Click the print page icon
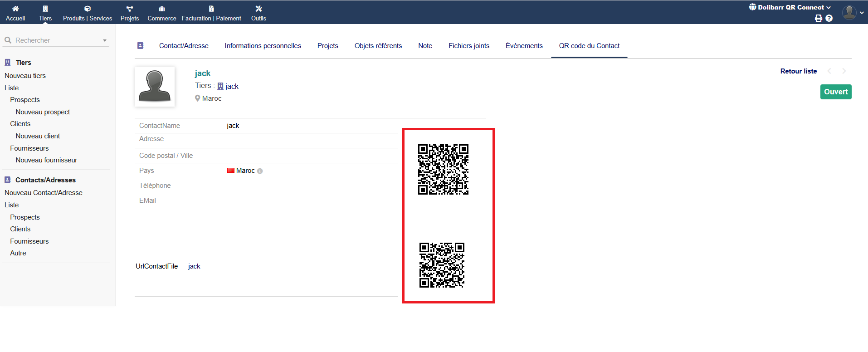Screen dimensions: 868x352 pos(818,18)
